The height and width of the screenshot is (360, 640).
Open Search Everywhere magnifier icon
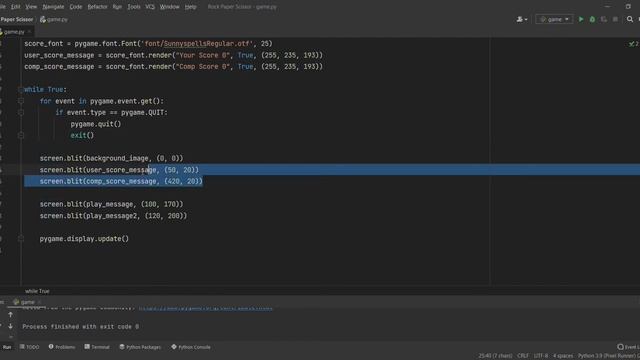[630, 19]
